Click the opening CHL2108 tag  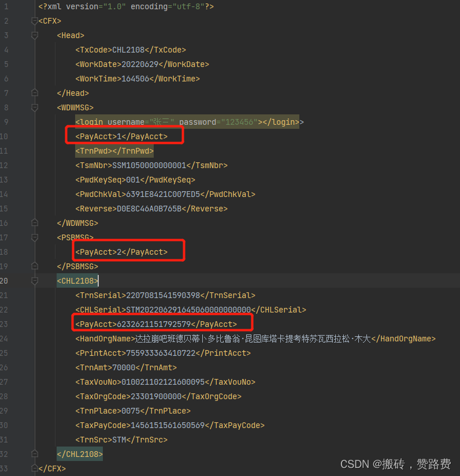[77, 281]
